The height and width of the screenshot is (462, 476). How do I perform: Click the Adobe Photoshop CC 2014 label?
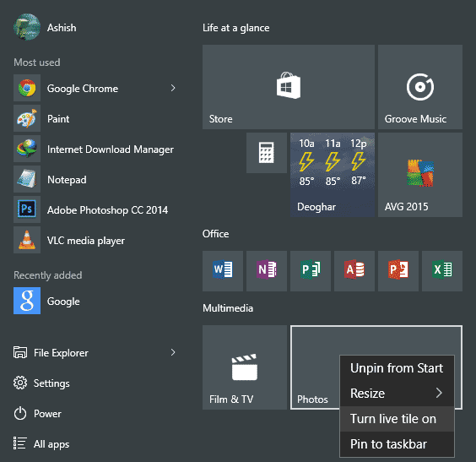[x=107, y=210]
